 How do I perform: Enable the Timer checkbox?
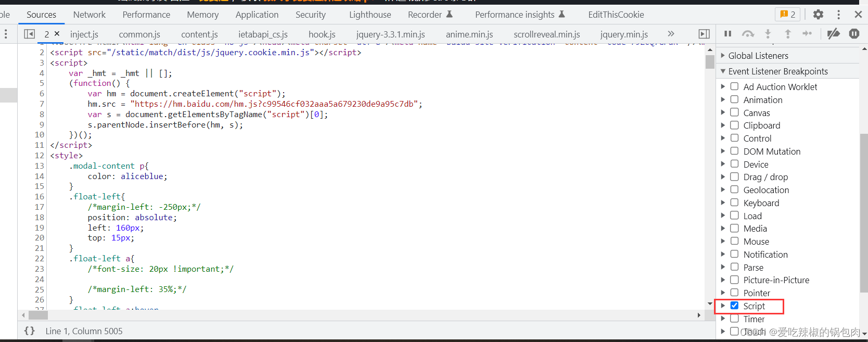pyautogui.click(x=734, y=319)
